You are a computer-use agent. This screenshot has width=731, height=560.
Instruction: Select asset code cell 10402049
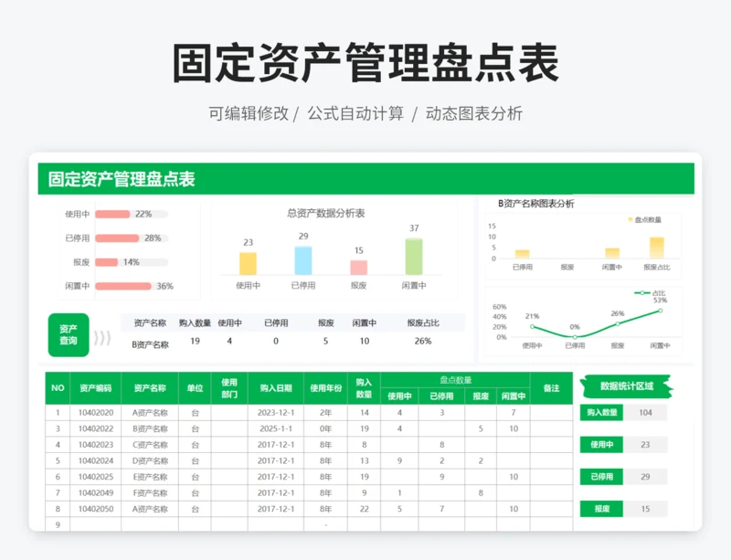96,493
